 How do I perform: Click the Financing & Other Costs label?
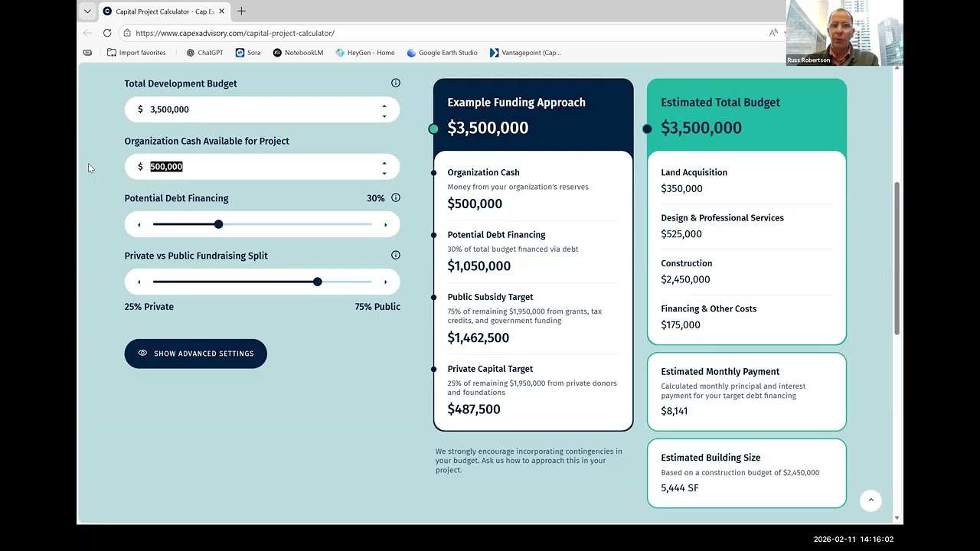coord(709,309)
